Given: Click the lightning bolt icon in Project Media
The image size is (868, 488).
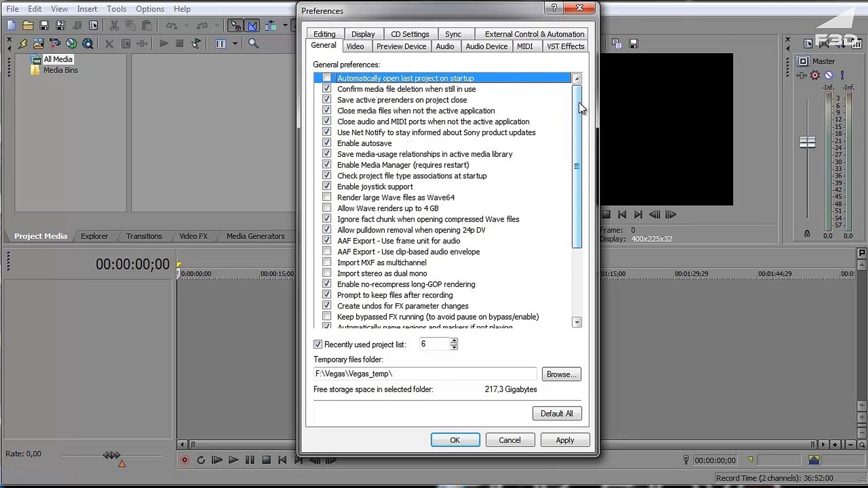Looking at the screenshot, I should (22, 43).
